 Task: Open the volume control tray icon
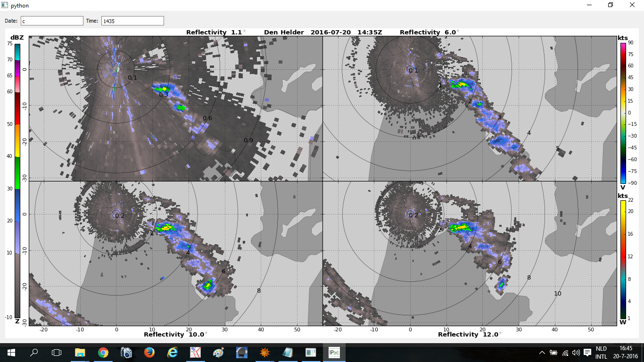[576, 352]
